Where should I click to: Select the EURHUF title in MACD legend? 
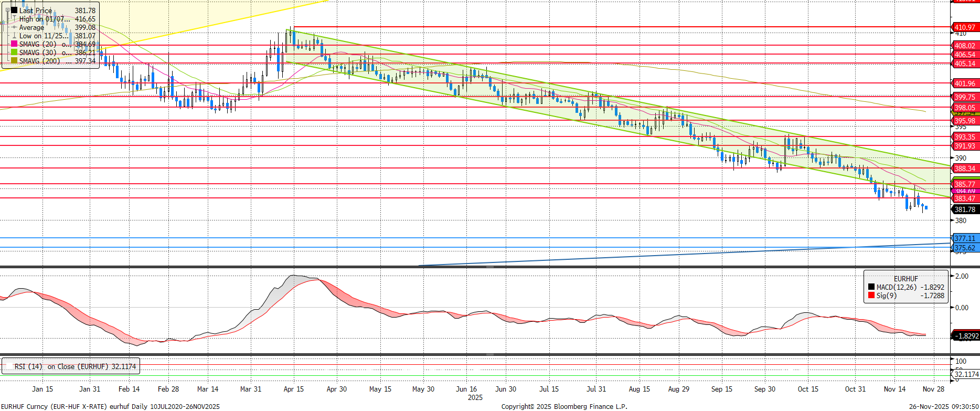(x=906, y=279)
